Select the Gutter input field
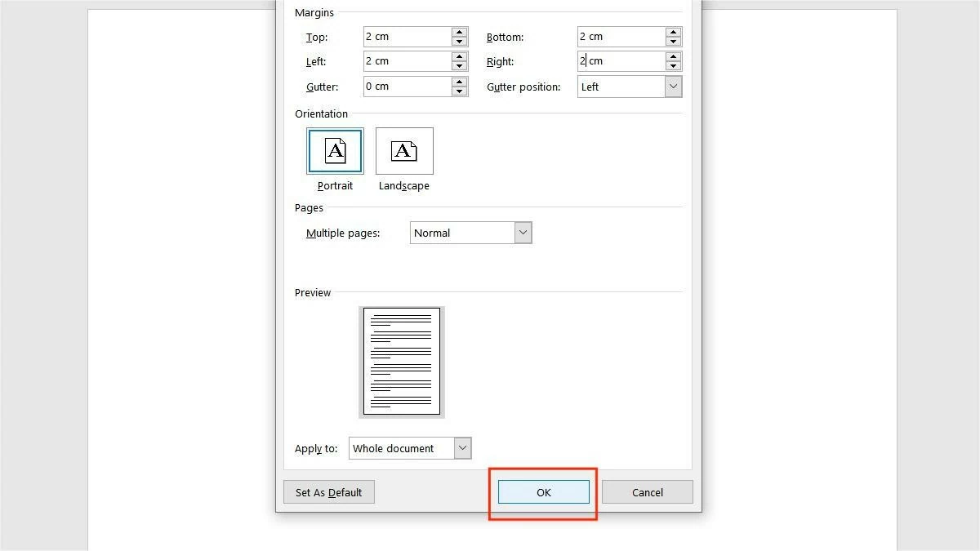This screenshot has height=551, width=980. 404,86
